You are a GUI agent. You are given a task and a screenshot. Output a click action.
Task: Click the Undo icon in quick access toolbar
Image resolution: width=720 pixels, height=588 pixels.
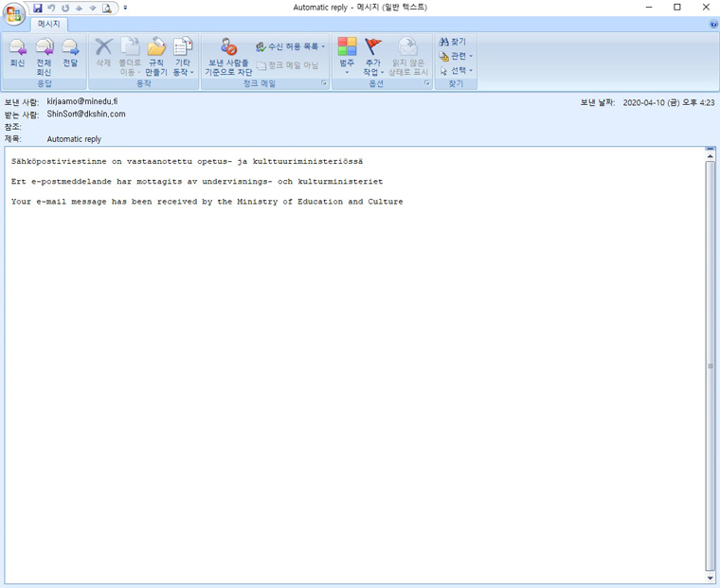coord(51,8)
